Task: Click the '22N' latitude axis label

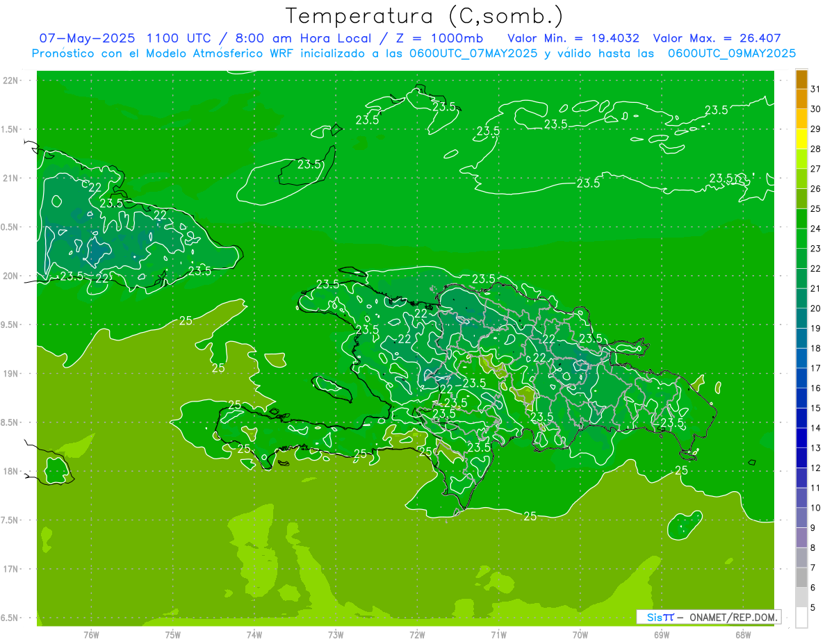Action: pyautogui.click(x=10, y=81)
